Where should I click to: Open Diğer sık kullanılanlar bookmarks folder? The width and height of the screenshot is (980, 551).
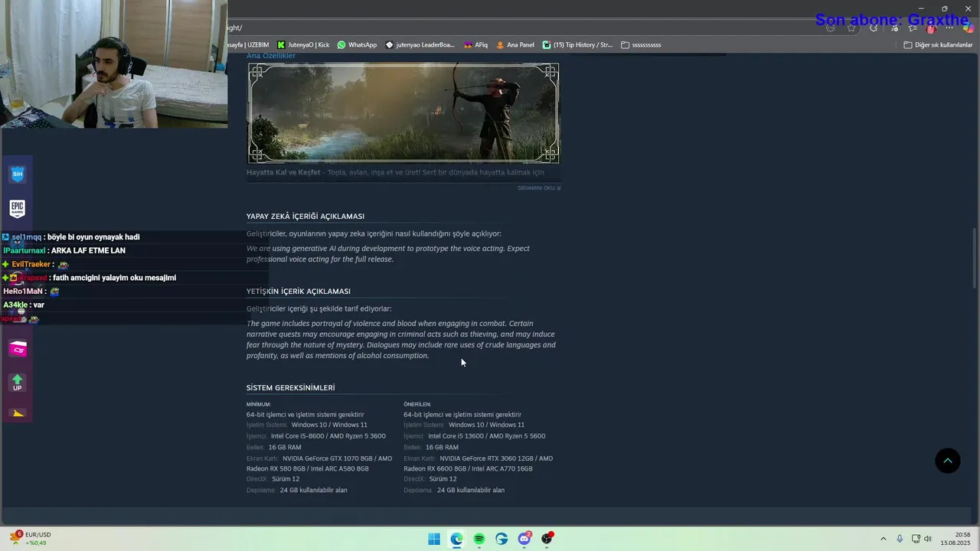(938, 45)
